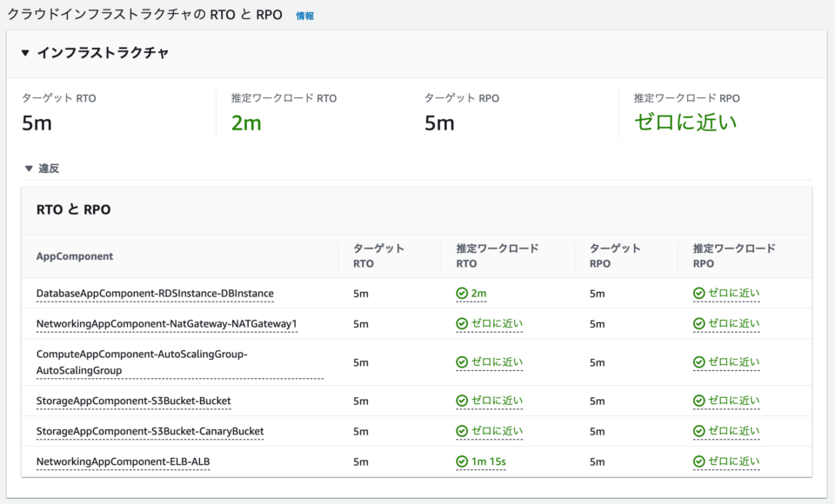This screenshot has width=835, height=504.
Task: Click RPO check icon in S3Bucket-Bucket row
Action: [698, 401]
